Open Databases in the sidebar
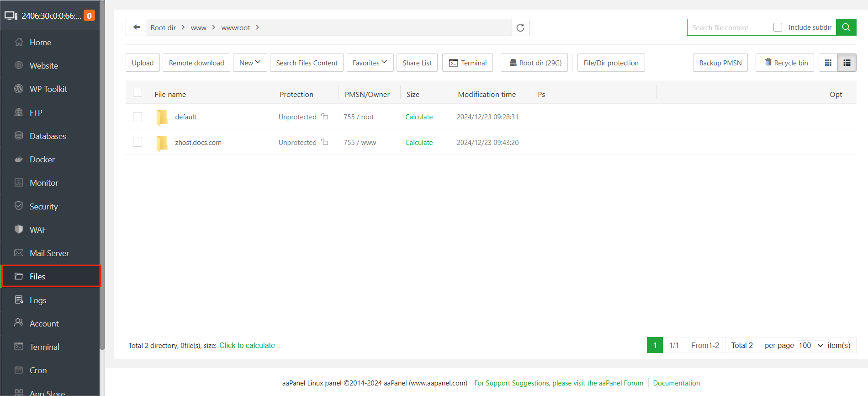This screenshot has height=396, width=868. click(48, 136)
